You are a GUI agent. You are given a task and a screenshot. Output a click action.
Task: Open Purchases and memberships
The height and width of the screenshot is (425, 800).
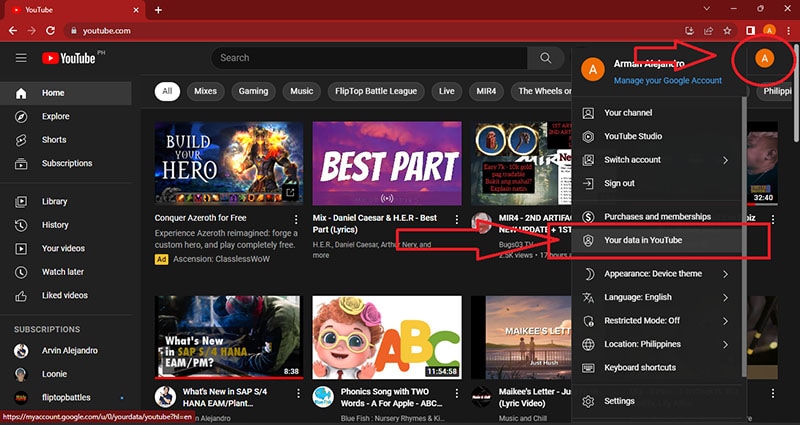tap(657, 217)
